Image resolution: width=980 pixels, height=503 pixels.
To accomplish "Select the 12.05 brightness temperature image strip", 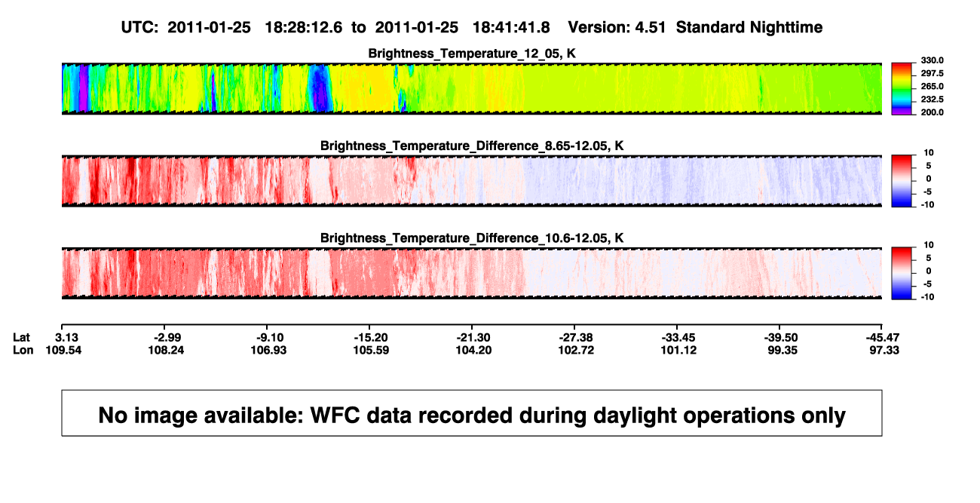I will (471, 88).
